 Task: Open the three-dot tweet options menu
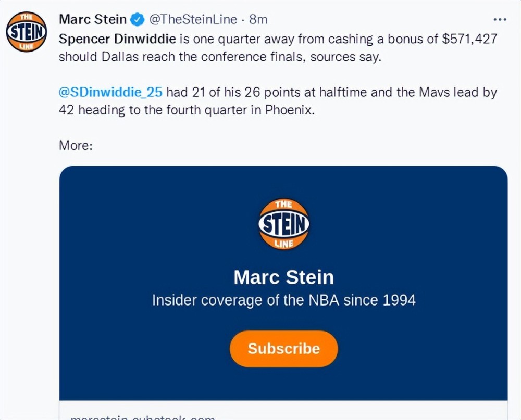click(x=500, y=20)
